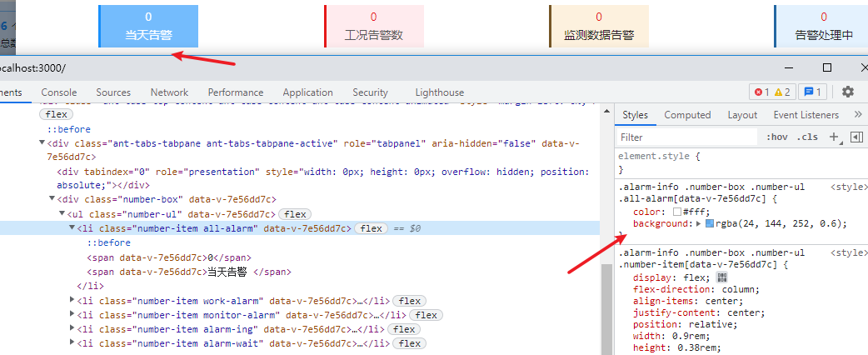This screenshot has width=868, height=355.
Task: Select the span containing 0
Action: pyautogui.click(x=169, y=257)
